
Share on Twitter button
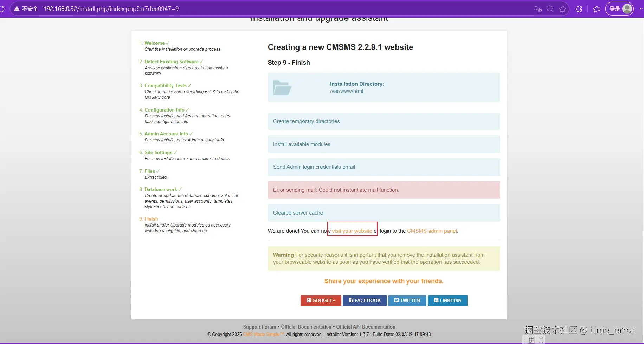click(x=407, y=301)
